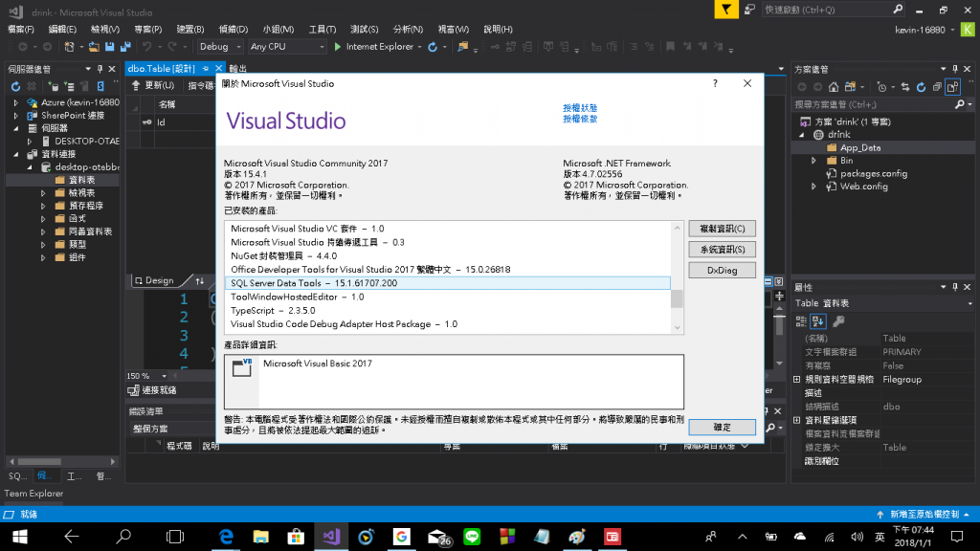Viewport: 980px width, 551px height.
Task: Select packages.config in Solution Explorer
Action: [873, 174]
